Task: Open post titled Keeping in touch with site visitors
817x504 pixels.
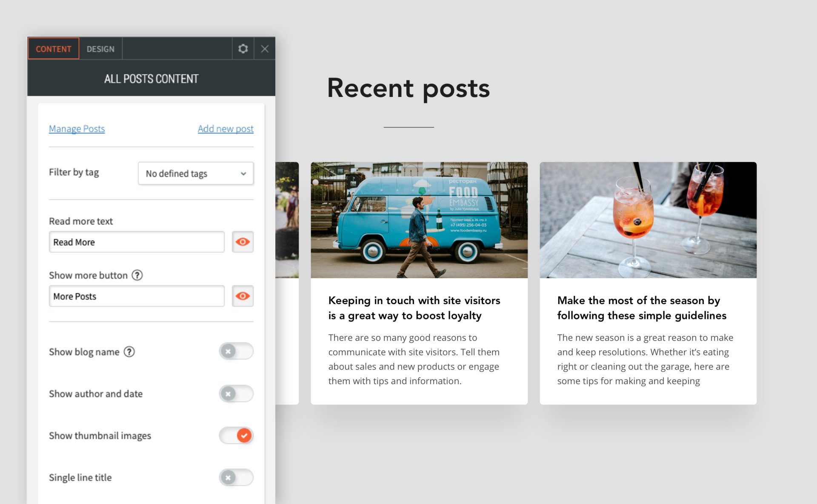Action: coord(414,308)
